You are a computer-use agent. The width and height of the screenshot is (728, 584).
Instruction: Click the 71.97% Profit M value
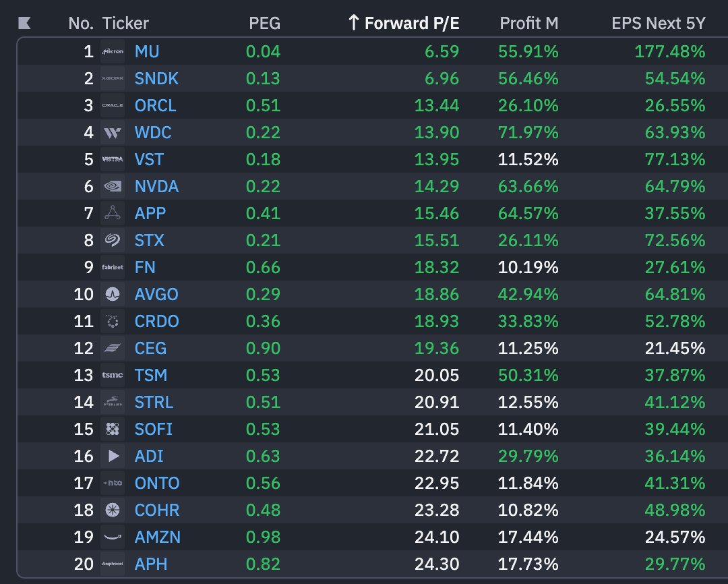point(528,132)
